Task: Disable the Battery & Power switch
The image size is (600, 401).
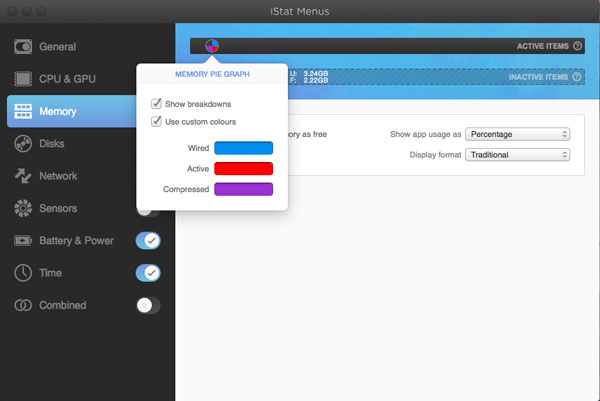Action: click(x=148, y=241)
